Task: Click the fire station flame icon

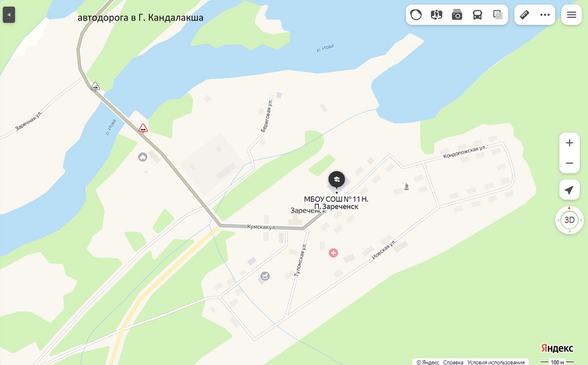Action: pos(143,157)
